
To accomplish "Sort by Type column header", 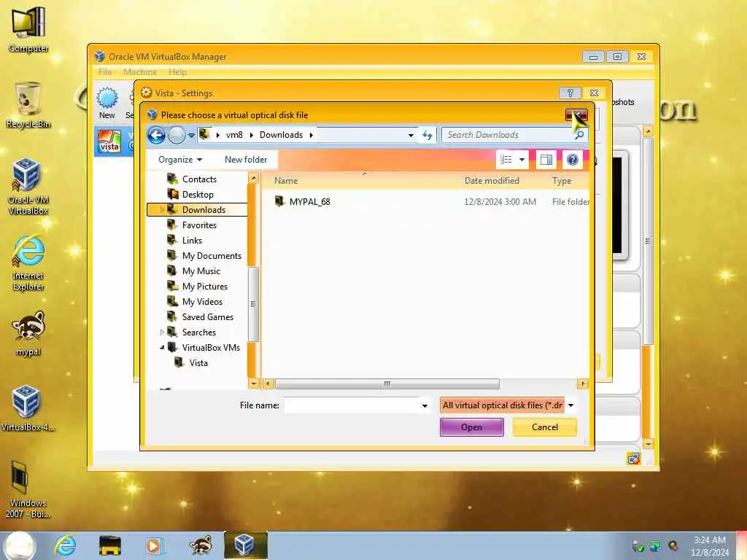I will (562, 181).
